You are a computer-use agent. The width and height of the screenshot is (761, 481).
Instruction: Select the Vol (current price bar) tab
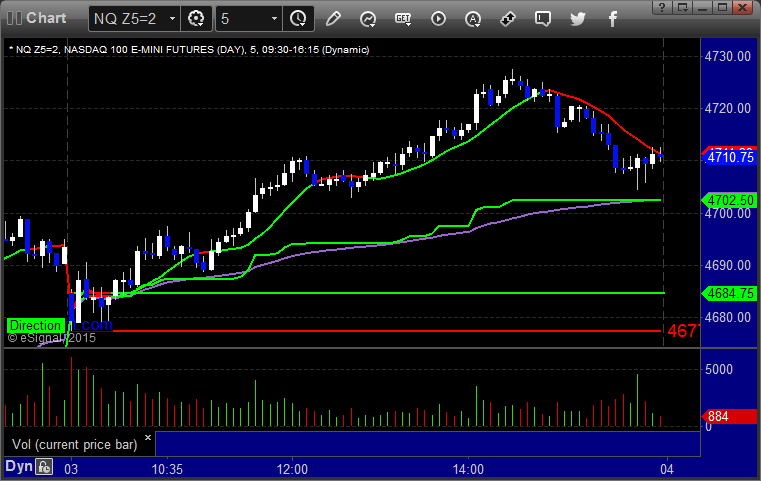tap(75, 445)
